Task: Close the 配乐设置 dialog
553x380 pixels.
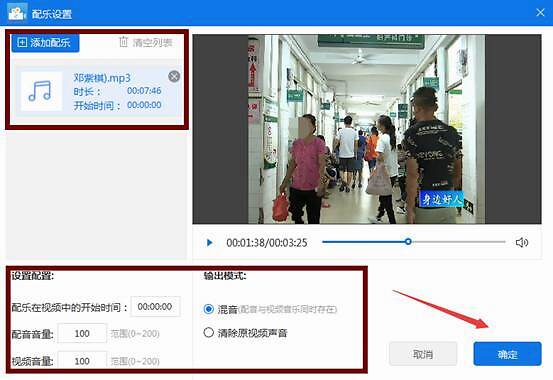Action: point(540,13)
